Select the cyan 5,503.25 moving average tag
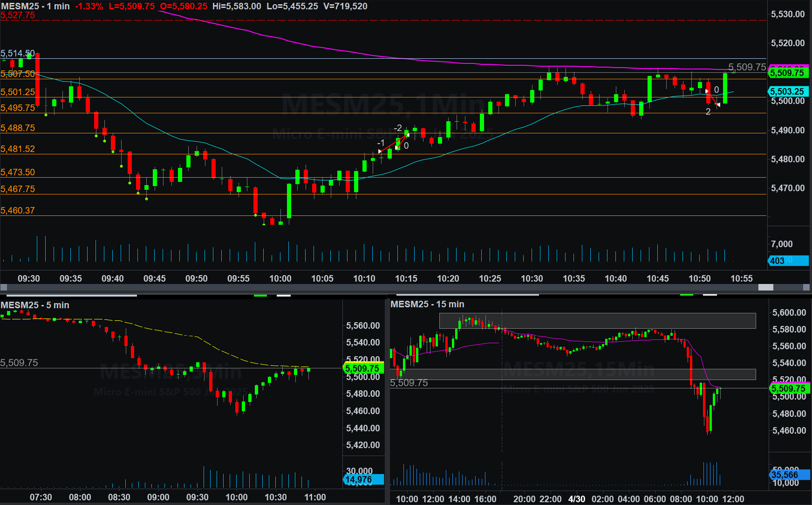 pos(788,92)
